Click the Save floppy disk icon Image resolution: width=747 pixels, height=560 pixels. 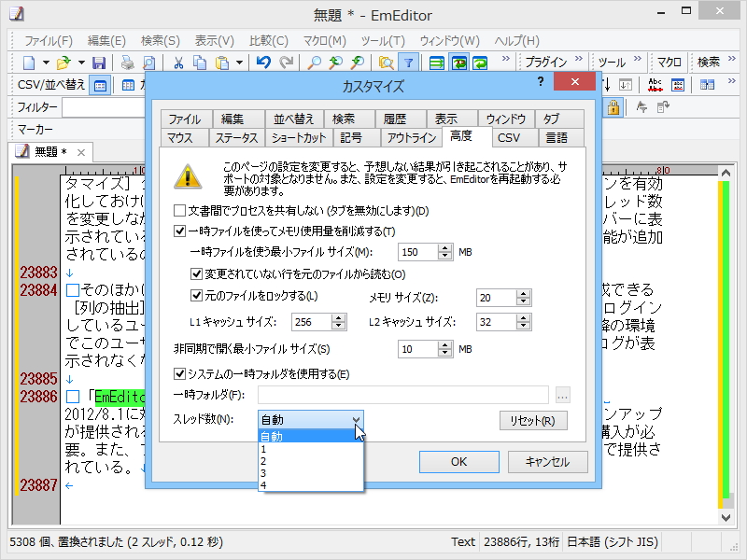point(99,63)
